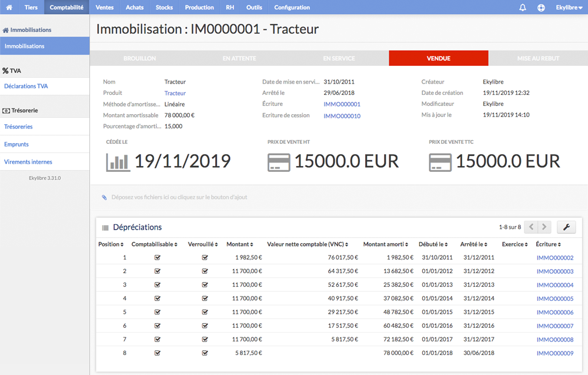Open Emprunts in sidebar
Image resolution: width=588 pixels, height=375 pixels.
point(45,144)
